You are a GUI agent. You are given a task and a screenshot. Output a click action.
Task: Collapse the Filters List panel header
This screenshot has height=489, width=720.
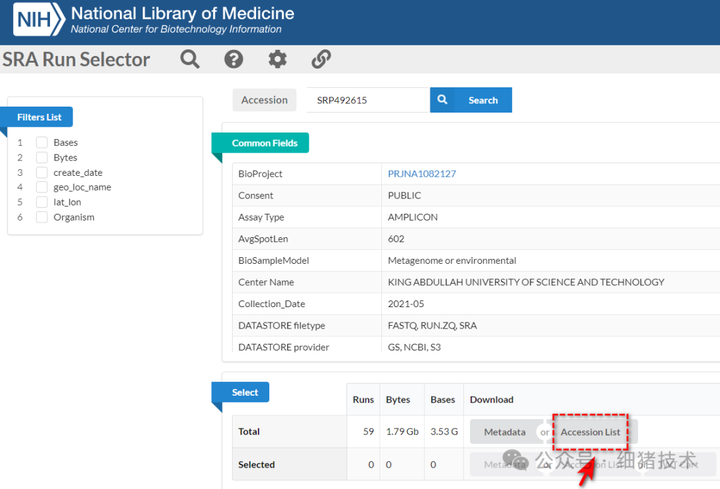click(x=40, y=117)
